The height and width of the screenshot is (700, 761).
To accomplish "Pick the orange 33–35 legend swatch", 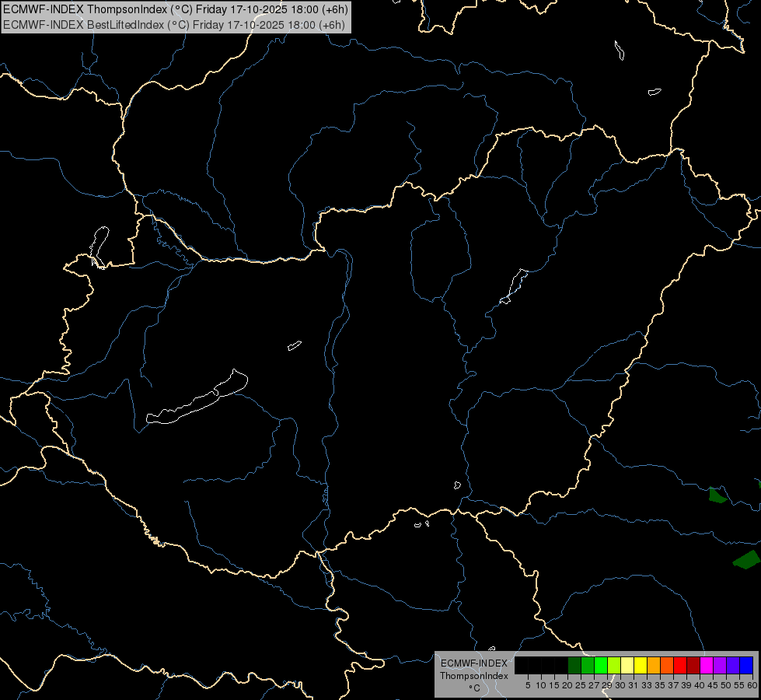I will [654, 665].
